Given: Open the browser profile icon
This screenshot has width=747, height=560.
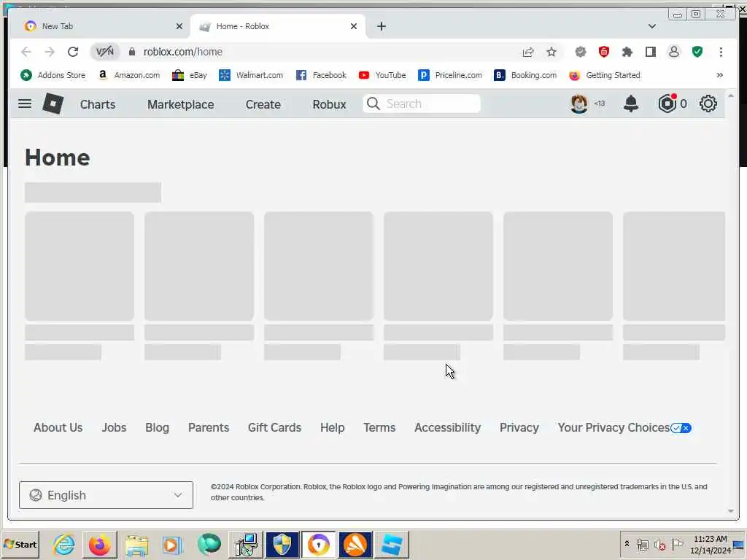Looking at the screenshot, I should tap(673, 52).
